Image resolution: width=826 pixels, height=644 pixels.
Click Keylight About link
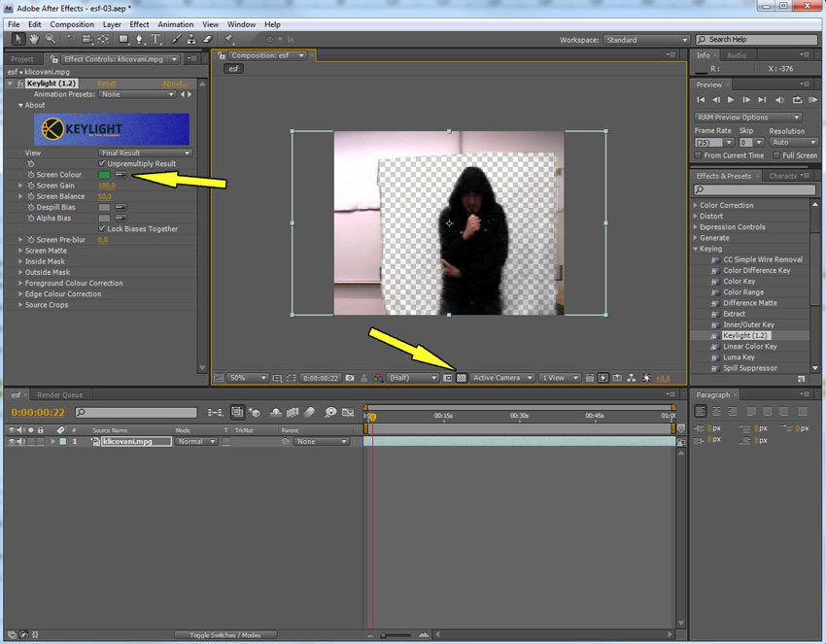pyautogui.click(x=175, y=84)
